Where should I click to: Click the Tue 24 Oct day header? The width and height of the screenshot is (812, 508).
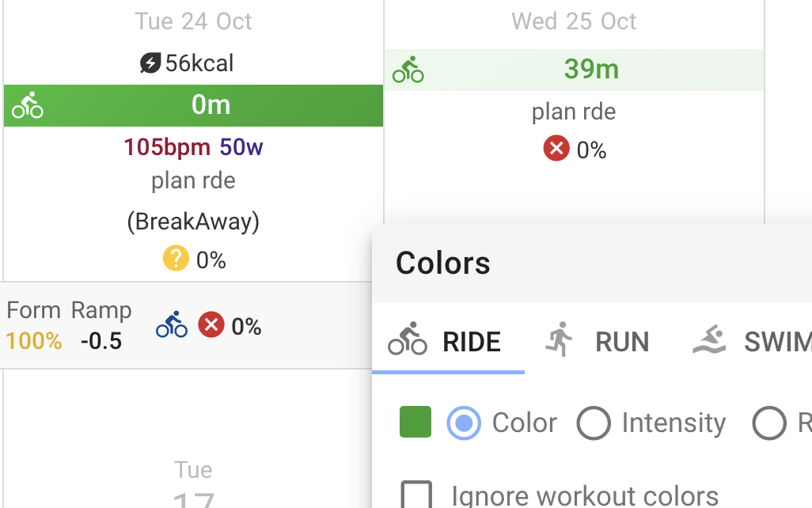[x=193, y=21]
